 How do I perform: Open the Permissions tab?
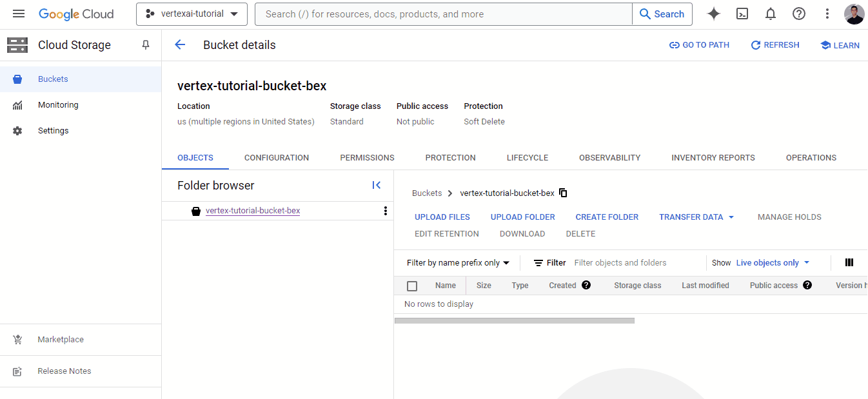[367, 158]
